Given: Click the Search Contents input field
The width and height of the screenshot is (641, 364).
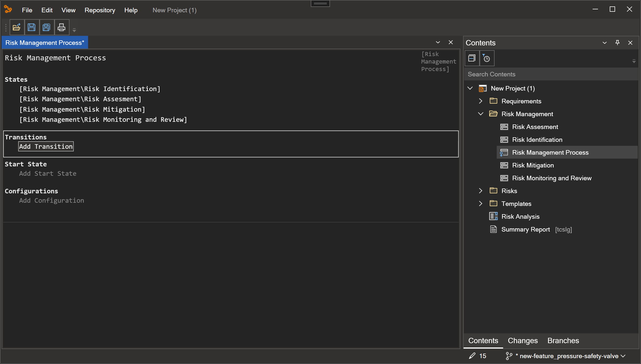Looking at the screenshot, I should (551, 74).
